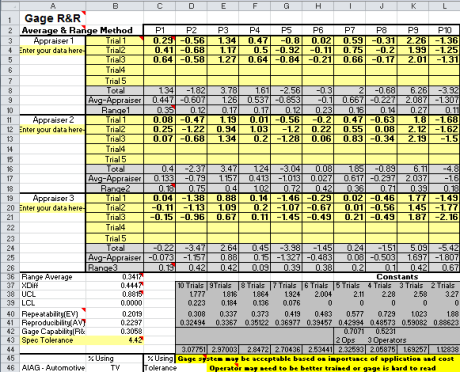Select column C header
The height and width of the screenshot is (372, 460).
160,6
